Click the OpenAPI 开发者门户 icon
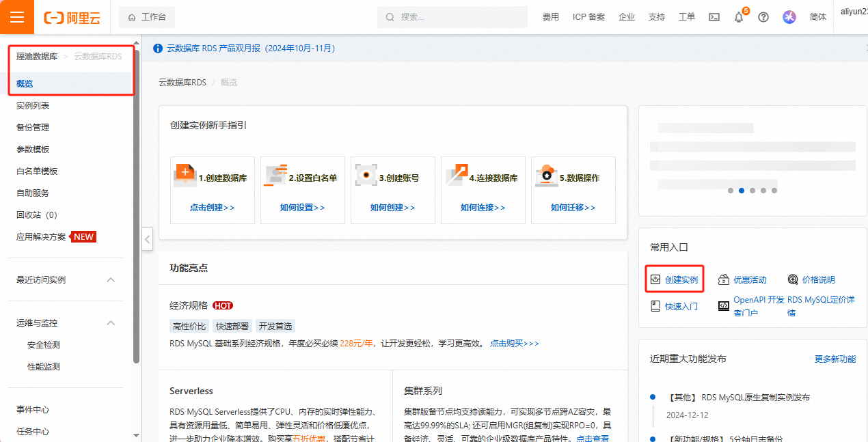Viewport: 868px width, 442px height. pyautogui.click(x=724, y=306)
